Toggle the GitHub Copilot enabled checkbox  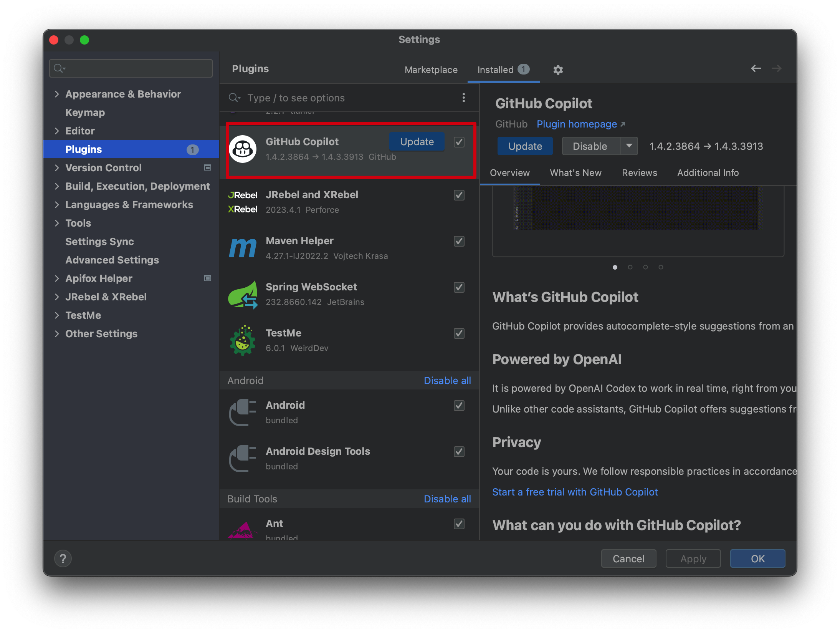(x=459, y=142)
